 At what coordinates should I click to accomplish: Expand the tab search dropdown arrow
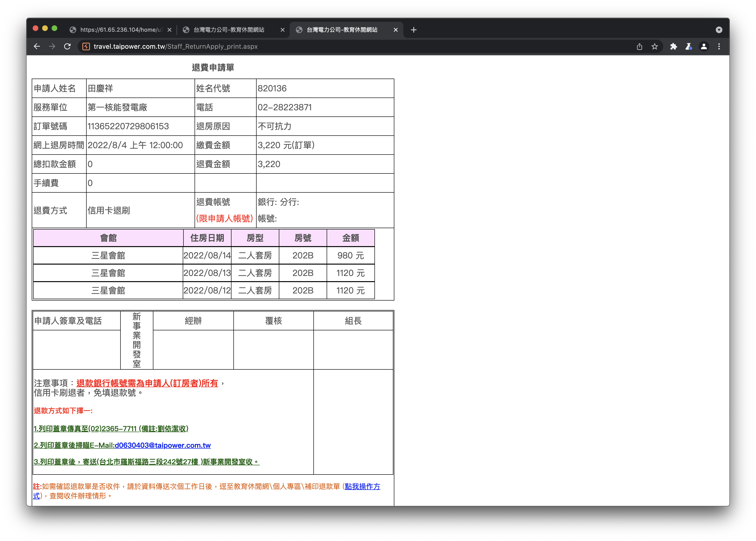(719, 30)
